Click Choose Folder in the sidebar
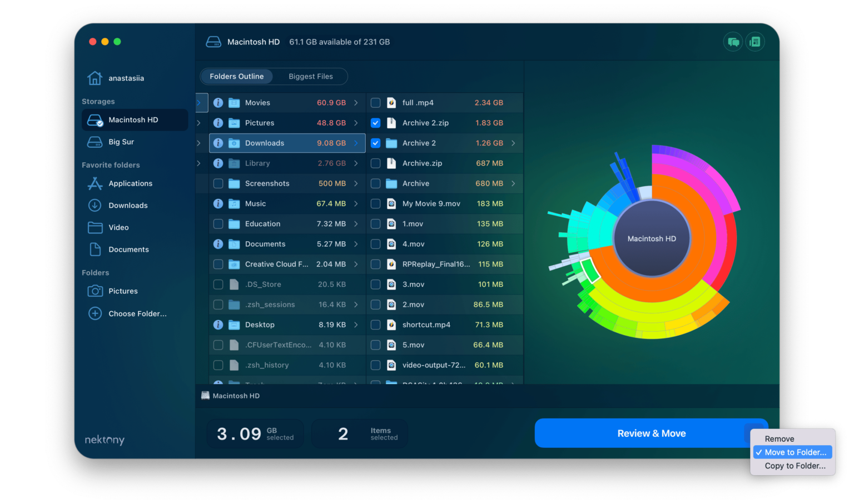 pos(137,313)
